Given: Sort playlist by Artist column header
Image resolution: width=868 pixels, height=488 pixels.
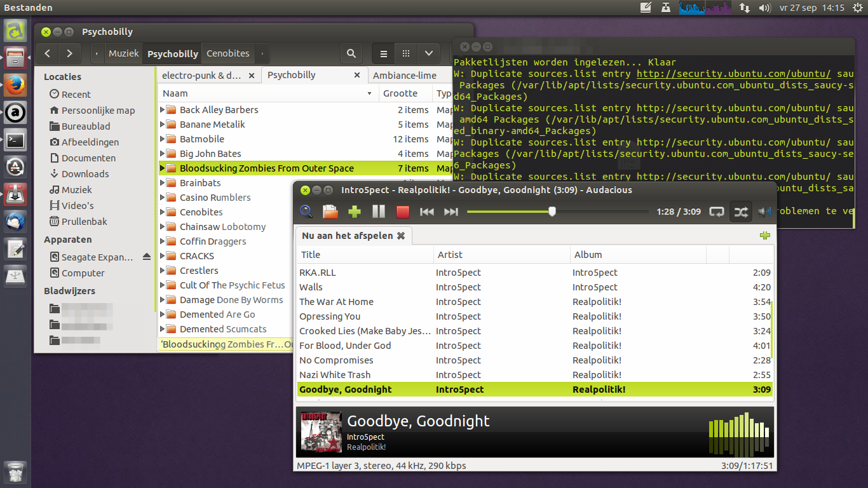Looking at the screenshot, I should click(x=502, y=255).
